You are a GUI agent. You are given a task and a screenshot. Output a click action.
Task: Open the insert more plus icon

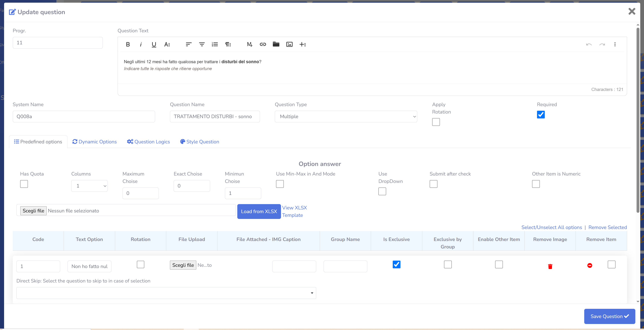click(303, 44)
